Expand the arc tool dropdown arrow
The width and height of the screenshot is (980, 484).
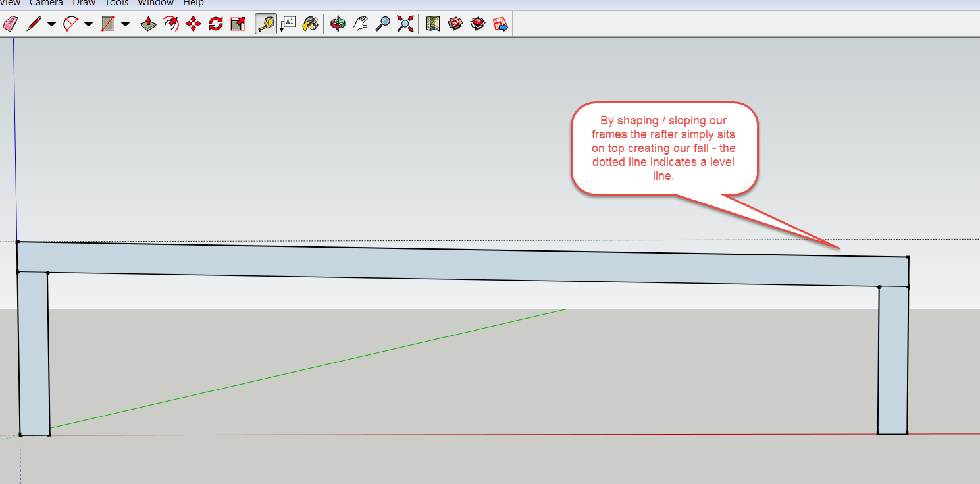[x=88, y=24]
